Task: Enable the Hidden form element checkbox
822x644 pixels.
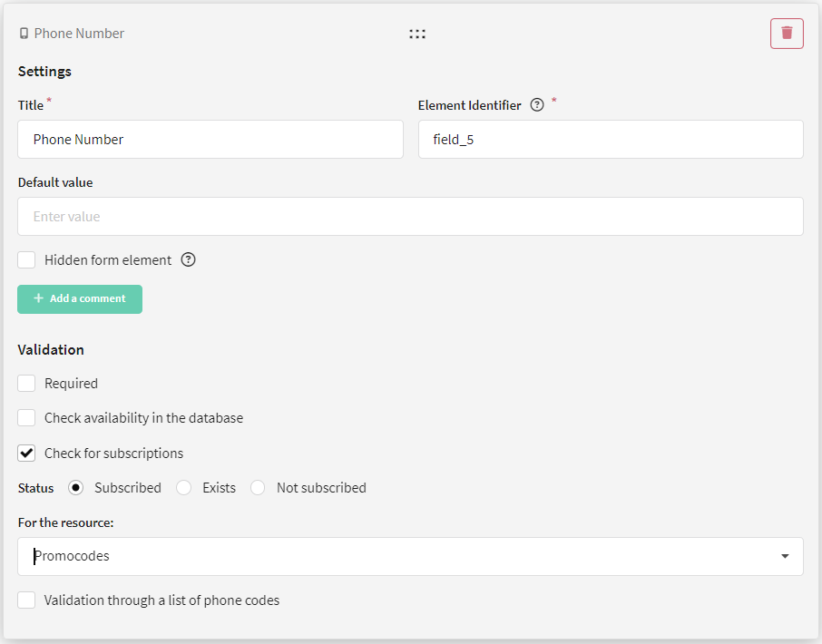Action: pyautogui.click(x=26, y=260)
